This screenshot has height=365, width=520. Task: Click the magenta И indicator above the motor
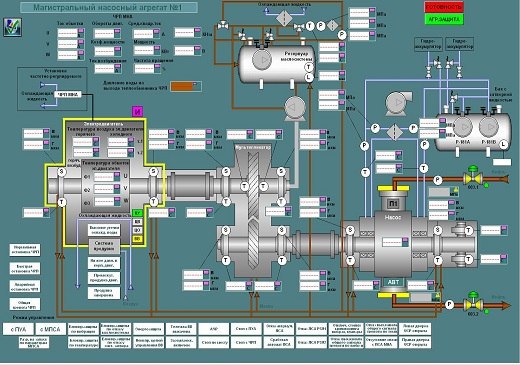pyautogui.click(x=137, y=111)
